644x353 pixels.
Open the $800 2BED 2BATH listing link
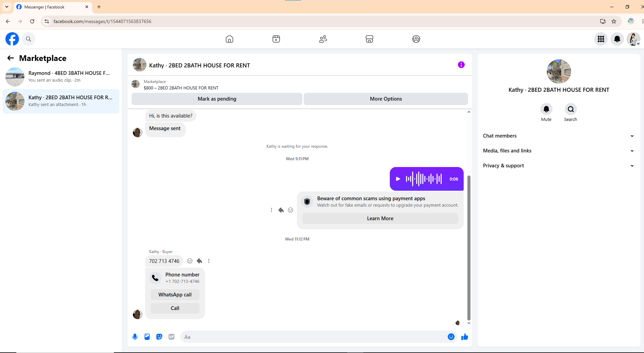click(181, 88)
